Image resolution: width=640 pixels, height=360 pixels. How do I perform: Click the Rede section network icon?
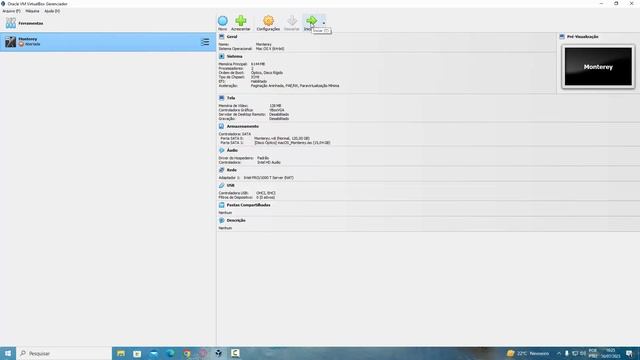pyautogui.click(x=222, y=170)
